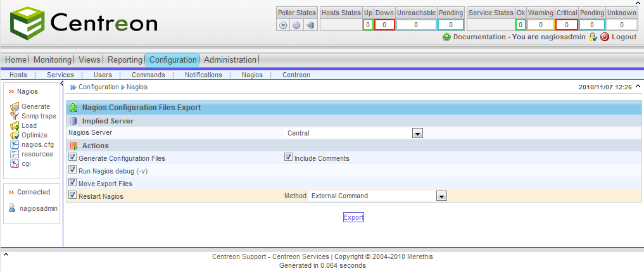Click the Hosts Up count box

368,25
